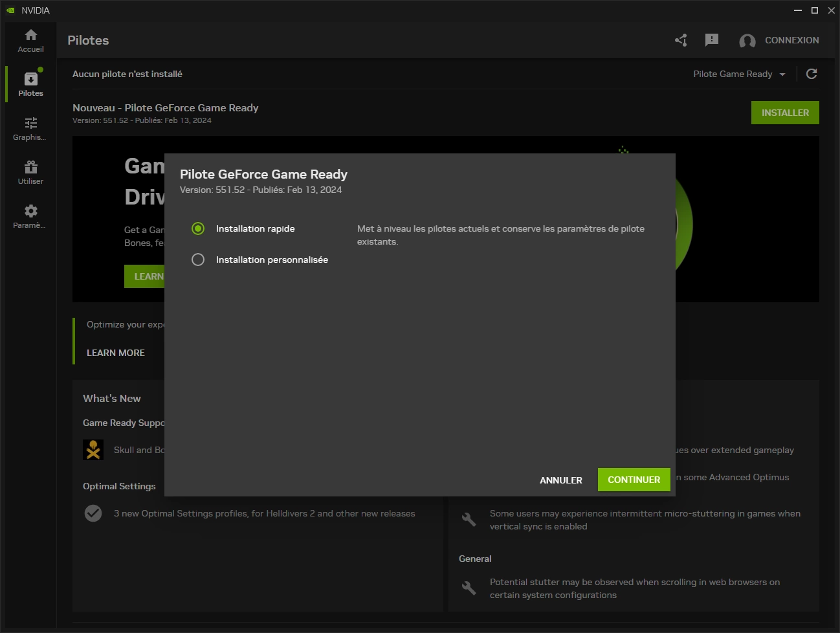This screenshot has height=633, width=840.
Task: Click the green LEARN banner button
Action: pos(144,276)
